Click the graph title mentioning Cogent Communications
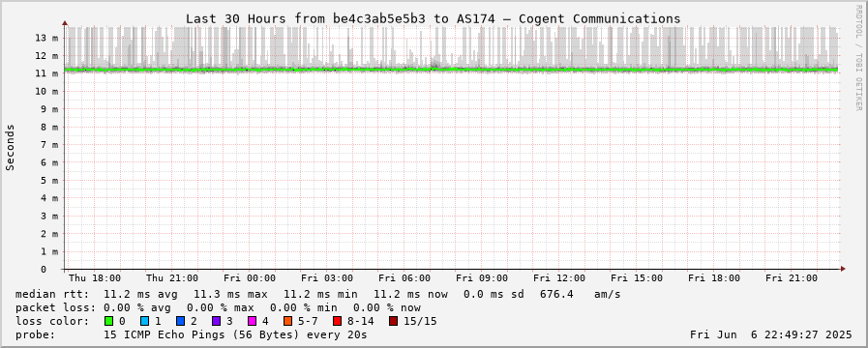868x348 pixels. tap(433, 18)
